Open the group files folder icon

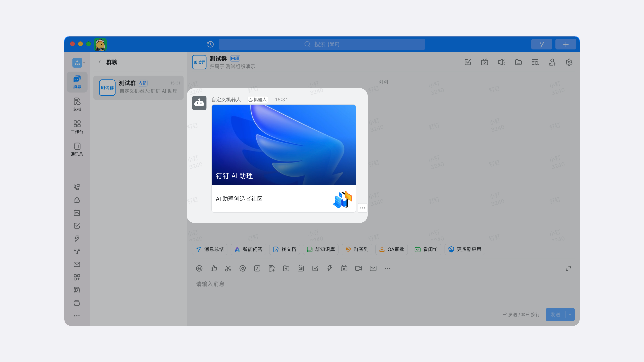pos(518,62)
